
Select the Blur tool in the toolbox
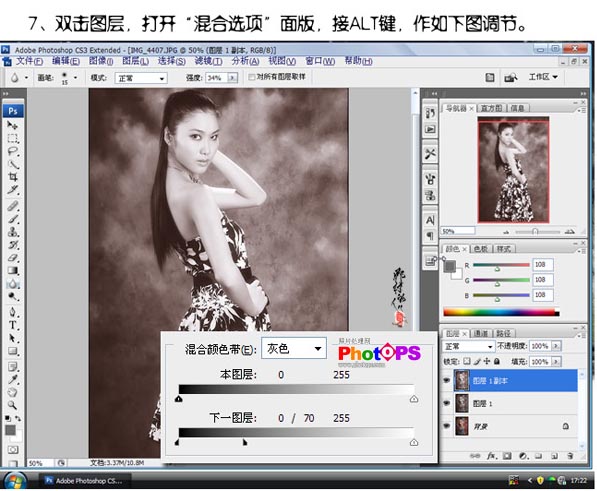pos(13,284)
